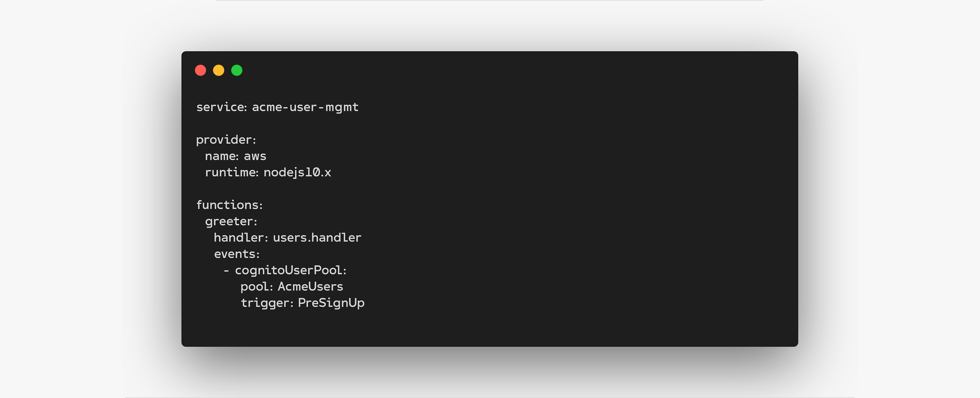Screen dimensions: 980x398
Task: Click the 'runtime' key text
Action: pyautogui.click(x=231, y=173)
